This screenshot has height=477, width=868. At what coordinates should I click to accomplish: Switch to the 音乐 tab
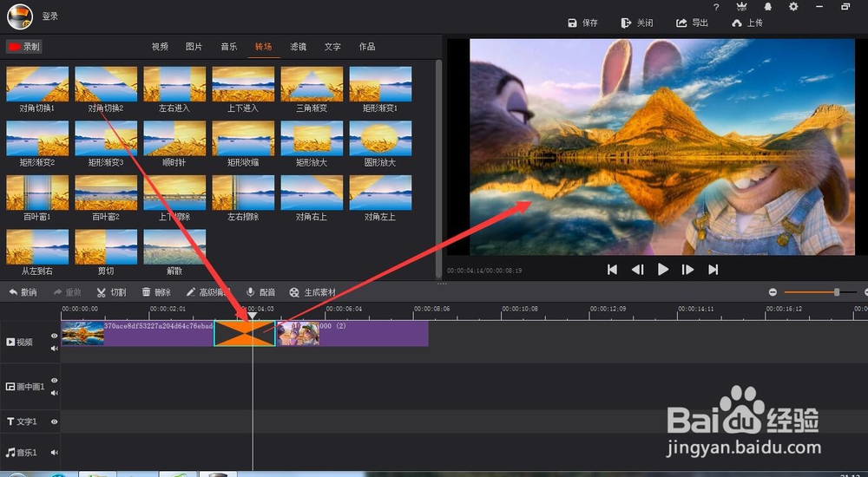point(229,47)
